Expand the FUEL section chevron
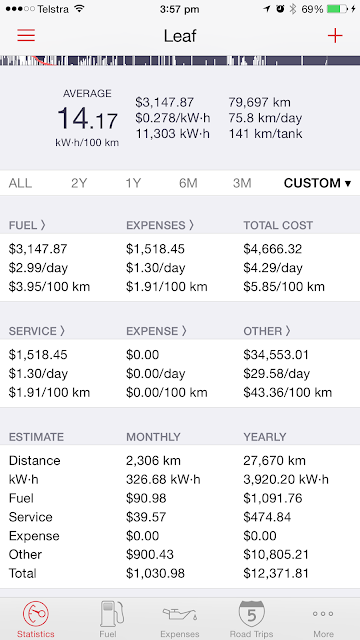 pos(43,225)
